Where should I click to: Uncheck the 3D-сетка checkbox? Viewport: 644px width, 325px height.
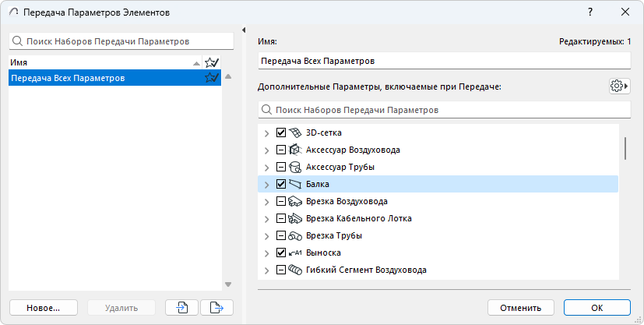tap(281, 133)
